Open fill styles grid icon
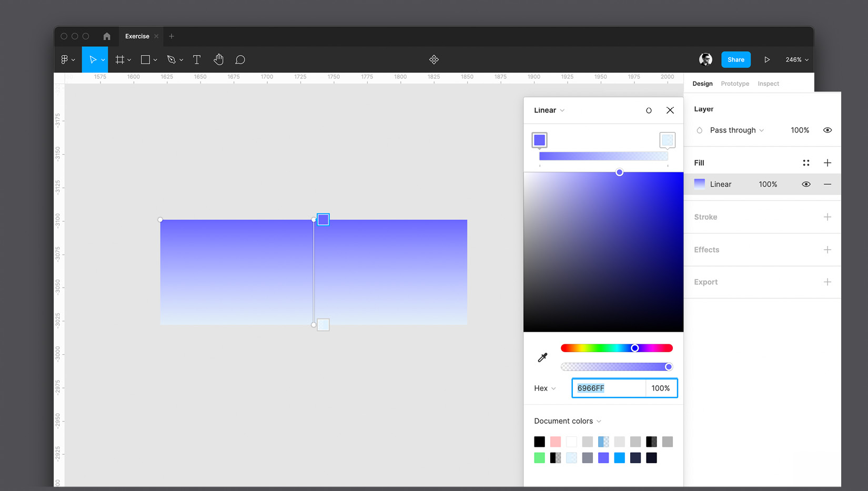This screenshot has height=491, width=868. (806, 163)
